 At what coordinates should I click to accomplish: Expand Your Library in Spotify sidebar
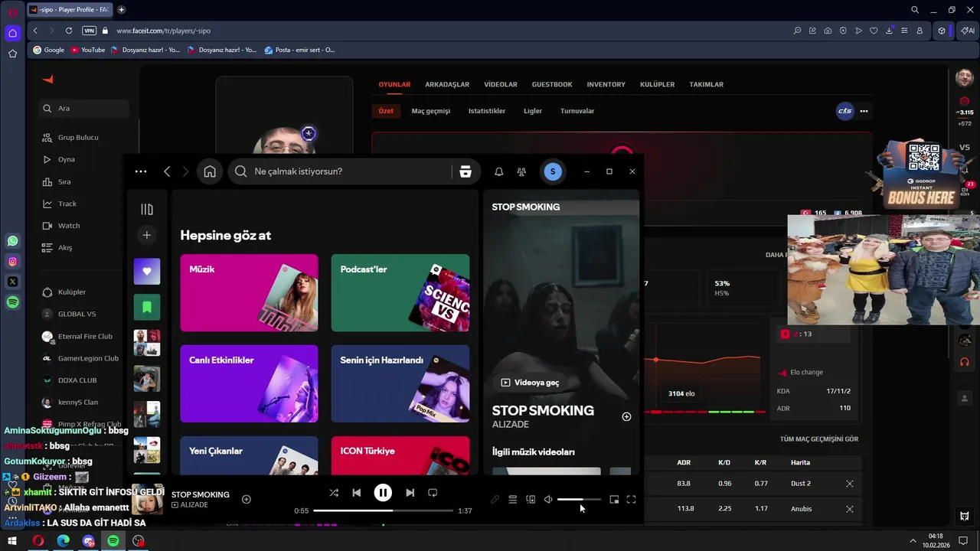click(x=147, y=209)
